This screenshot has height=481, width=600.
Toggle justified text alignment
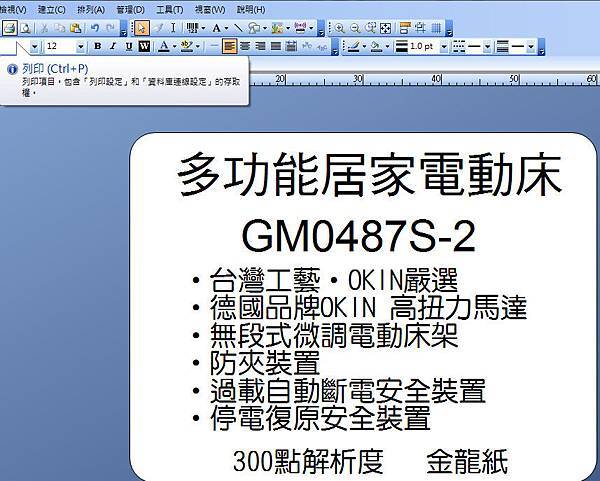(276, 47)
